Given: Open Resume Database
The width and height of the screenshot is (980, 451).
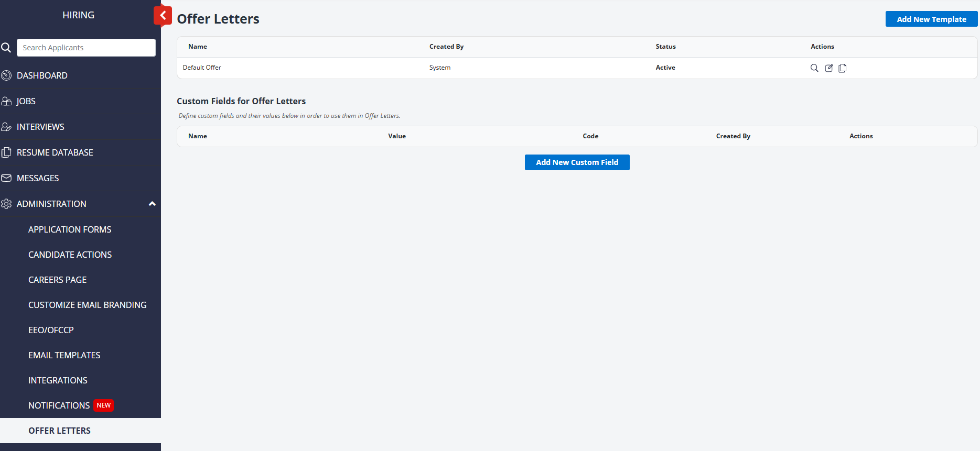Looking at the screenshot, I should [55, 152].
